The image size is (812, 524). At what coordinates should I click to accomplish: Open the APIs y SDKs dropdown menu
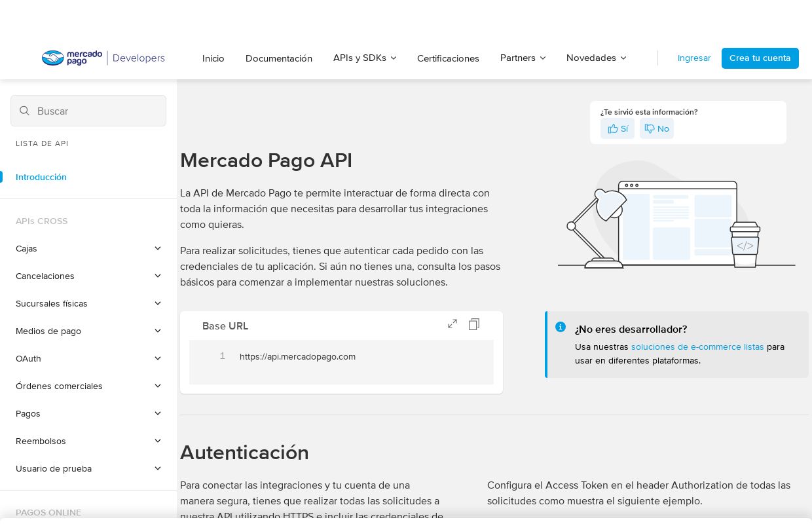tap(365, 58)
